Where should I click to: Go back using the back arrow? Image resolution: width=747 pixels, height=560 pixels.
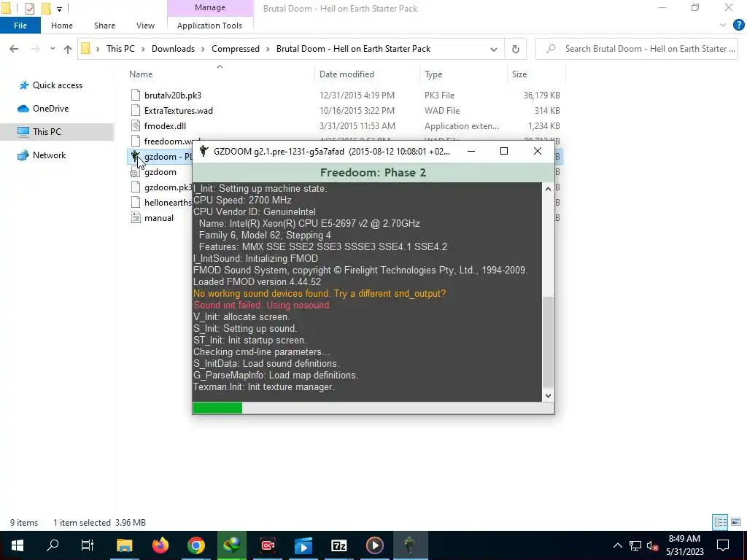click(x=14, y=49)
